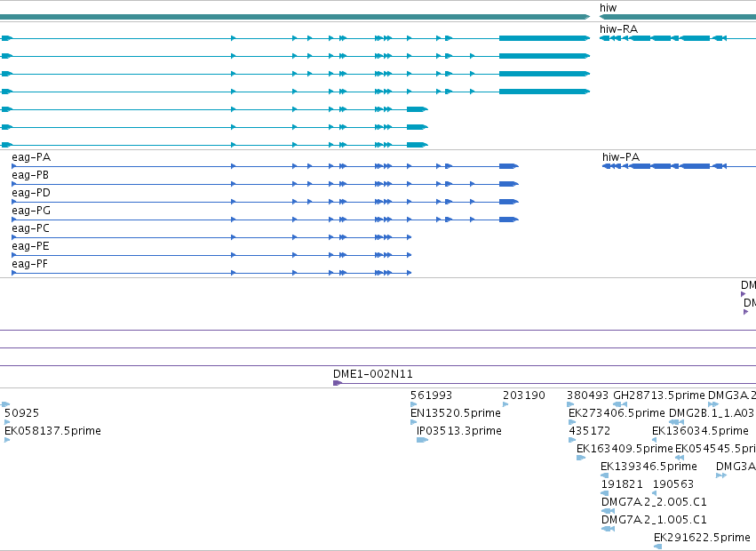
Task: Click the EK291622.5prime light-blue arrow glyph
Action: [657, 547]
